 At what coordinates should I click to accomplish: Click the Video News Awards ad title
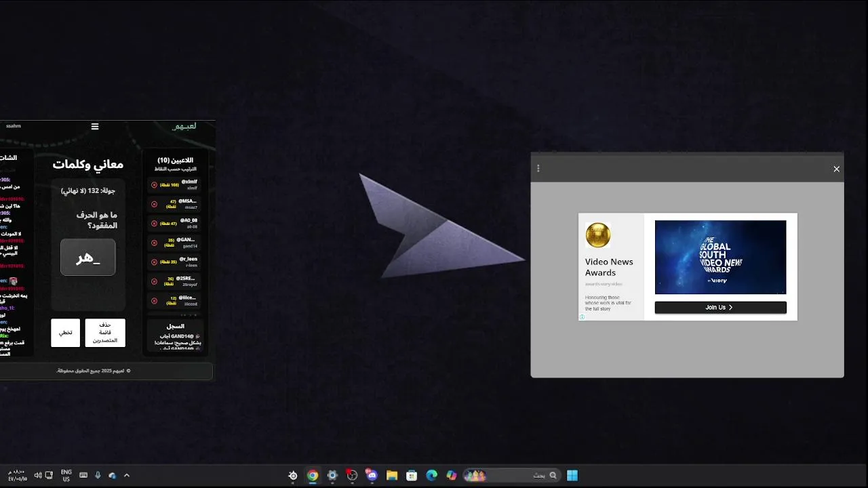[x=609, y=267]
